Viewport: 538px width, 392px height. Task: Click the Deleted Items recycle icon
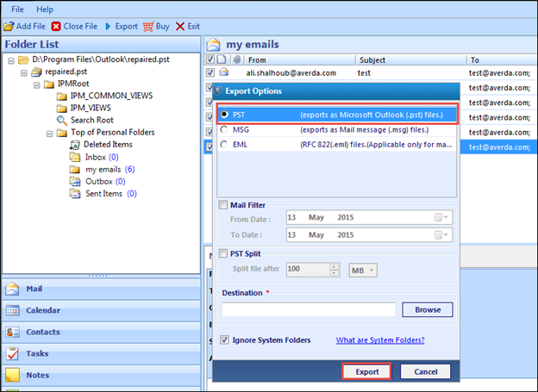(74, 145)
